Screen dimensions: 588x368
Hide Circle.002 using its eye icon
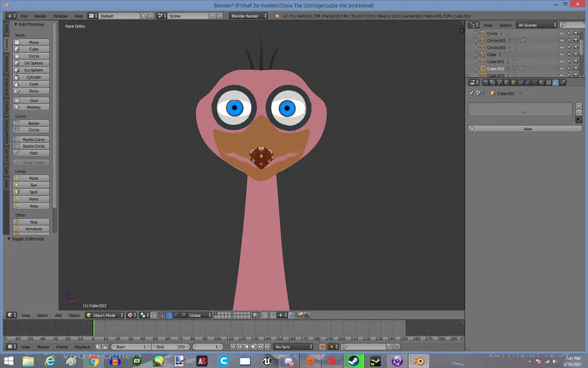click(x=562, y=41)
